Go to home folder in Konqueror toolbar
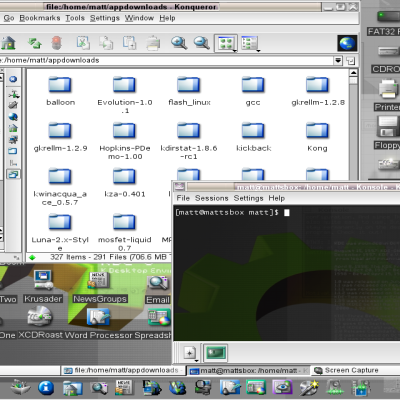400x400 pixels. pyautogui.click(x=8, y=43)
